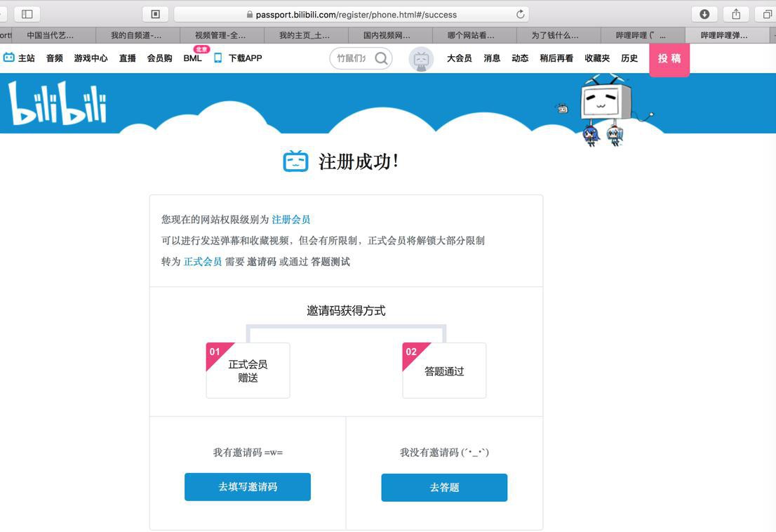Switch to the 国内视频网… tab
The image size is (776, 532).
pos(390,35)
